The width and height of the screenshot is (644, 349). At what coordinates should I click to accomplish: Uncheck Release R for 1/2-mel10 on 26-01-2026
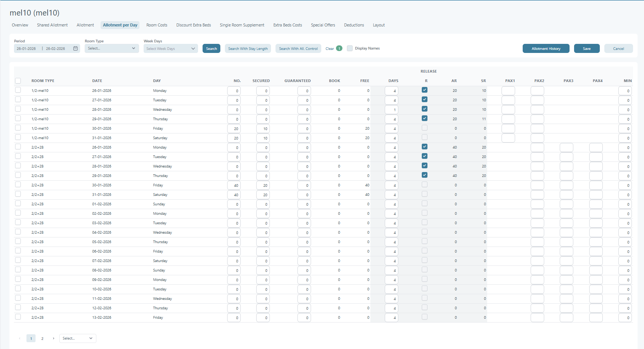pos(425,90)
